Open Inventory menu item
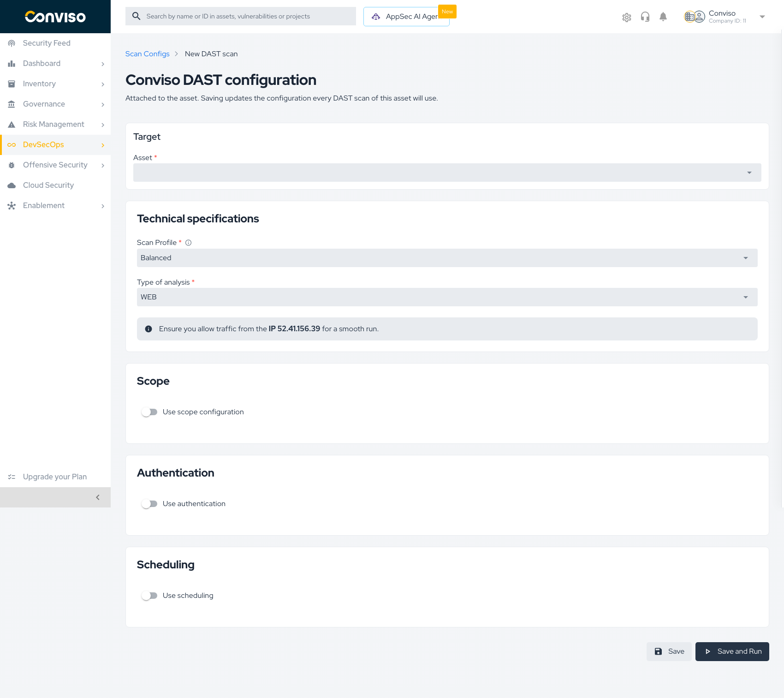The image size is (784, 698). coord(55,84)
